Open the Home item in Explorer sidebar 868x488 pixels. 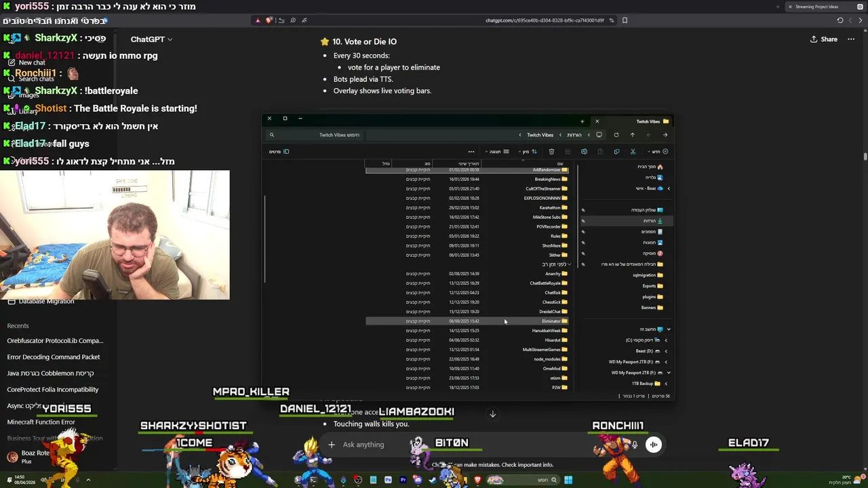650,167
